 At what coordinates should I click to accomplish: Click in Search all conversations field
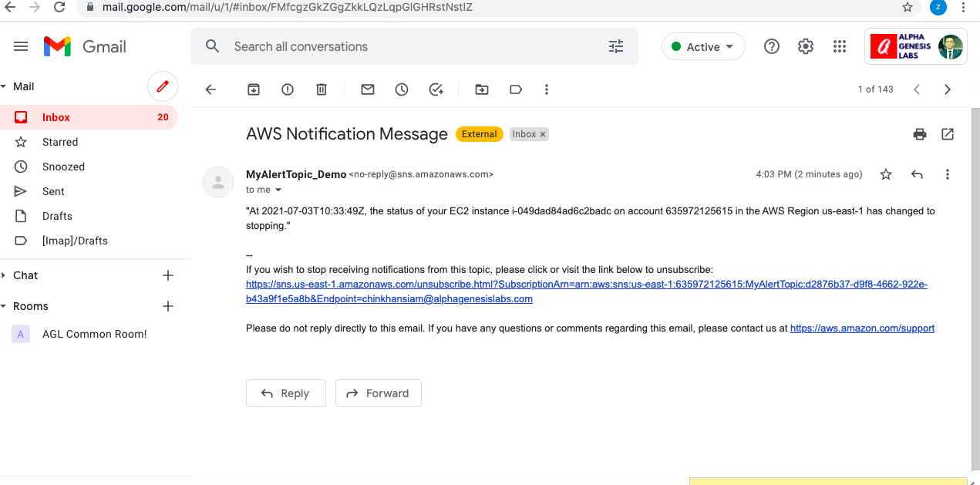point(416,46)
